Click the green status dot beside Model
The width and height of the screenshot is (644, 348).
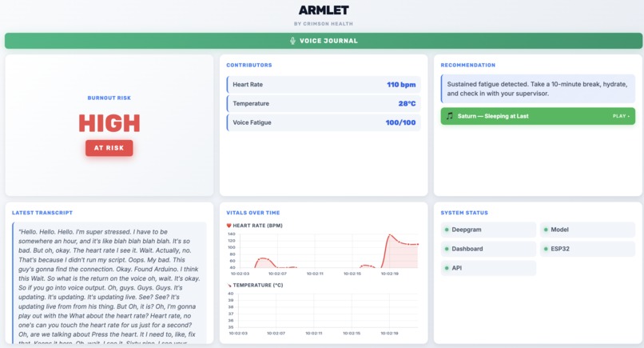point(546,230)
